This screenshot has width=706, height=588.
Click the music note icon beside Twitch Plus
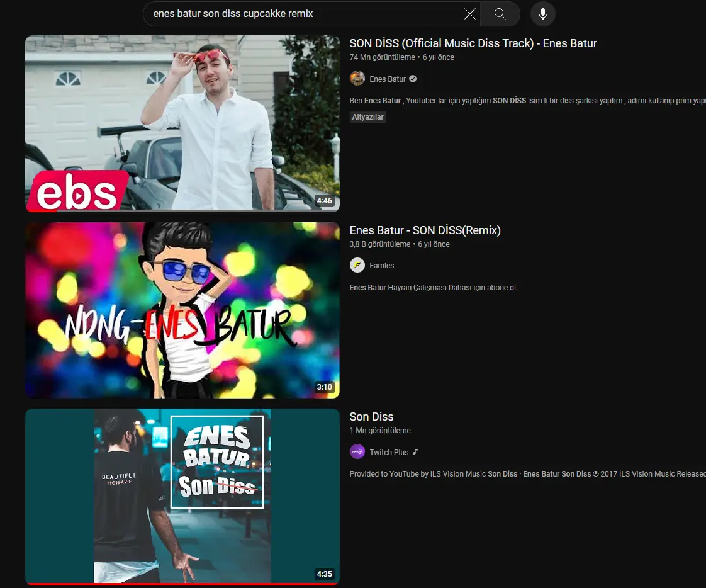click(x=415, y=452)
